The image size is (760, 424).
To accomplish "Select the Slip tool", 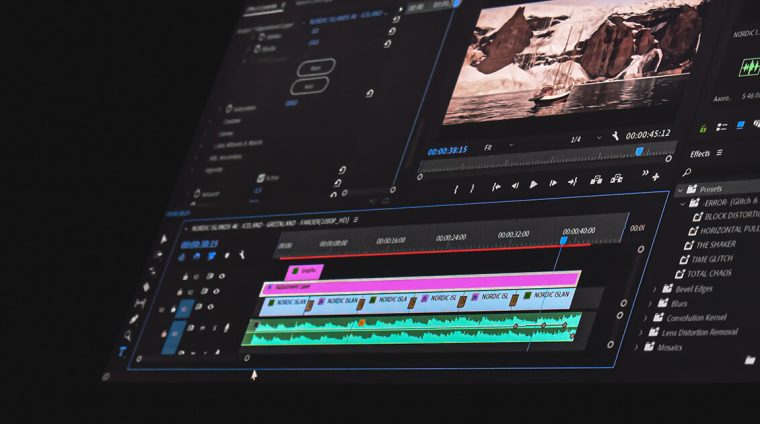I will coord(140,304).
